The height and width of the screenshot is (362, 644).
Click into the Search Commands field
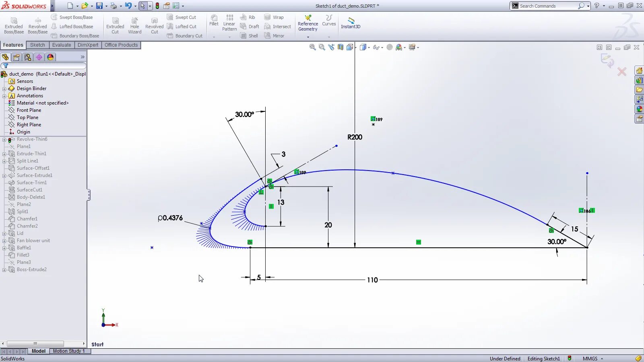pos(547,6)
